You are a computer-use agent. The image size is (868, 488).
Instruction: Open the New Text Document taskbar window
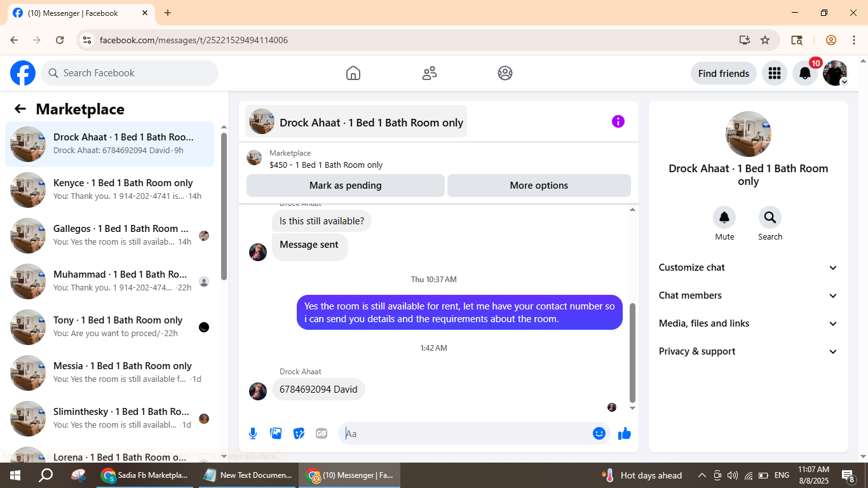247,475
